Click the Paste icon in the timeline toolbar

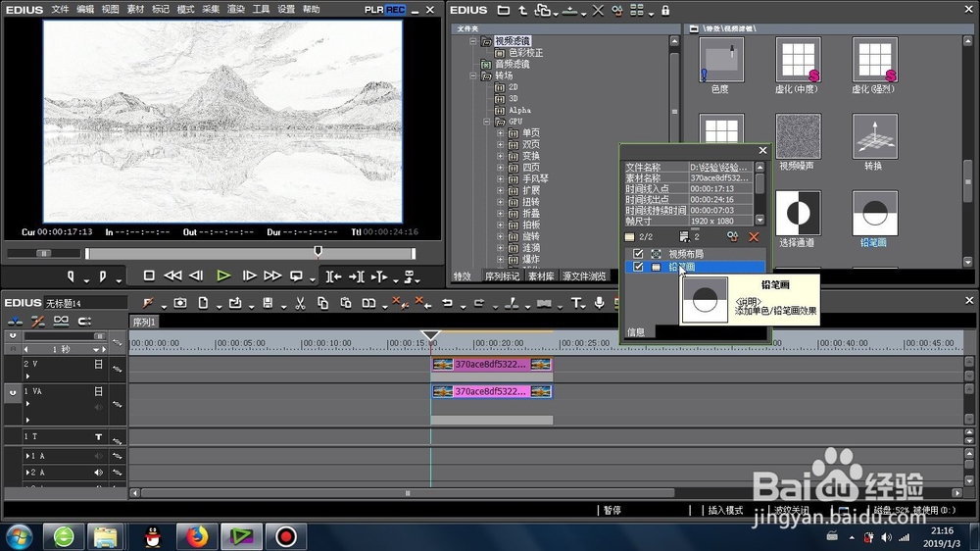click(346, 303)
